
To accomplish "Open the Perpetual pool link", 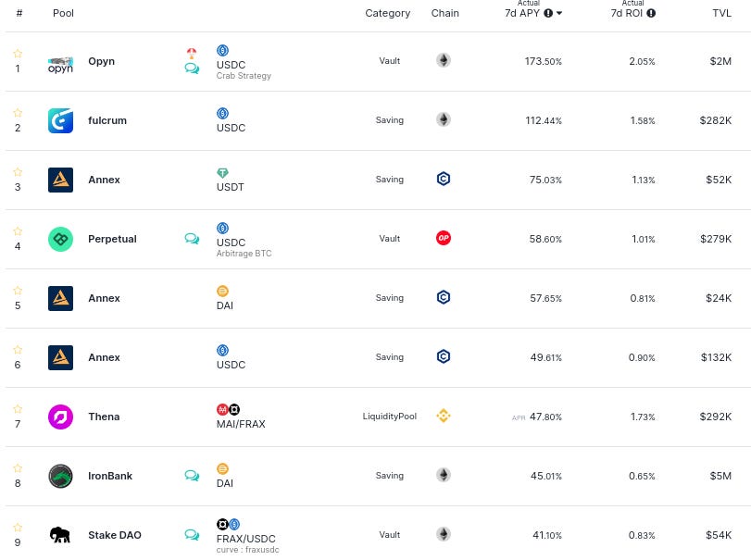I will click(112, 239).
